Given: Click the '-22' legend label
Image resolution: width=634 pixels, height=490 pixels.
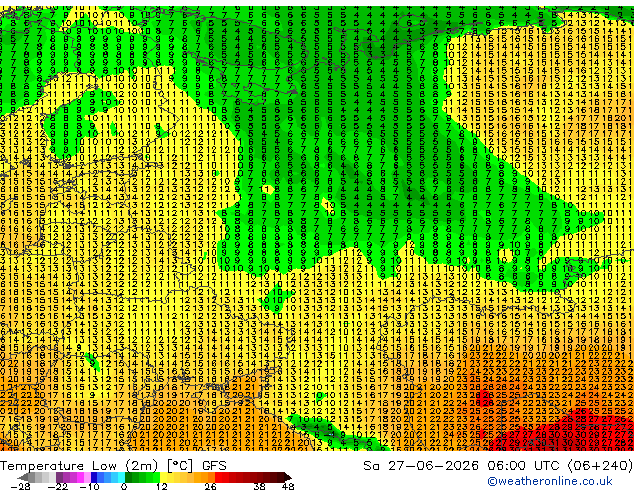Looking at the screenshot, I should pos(58,486).
